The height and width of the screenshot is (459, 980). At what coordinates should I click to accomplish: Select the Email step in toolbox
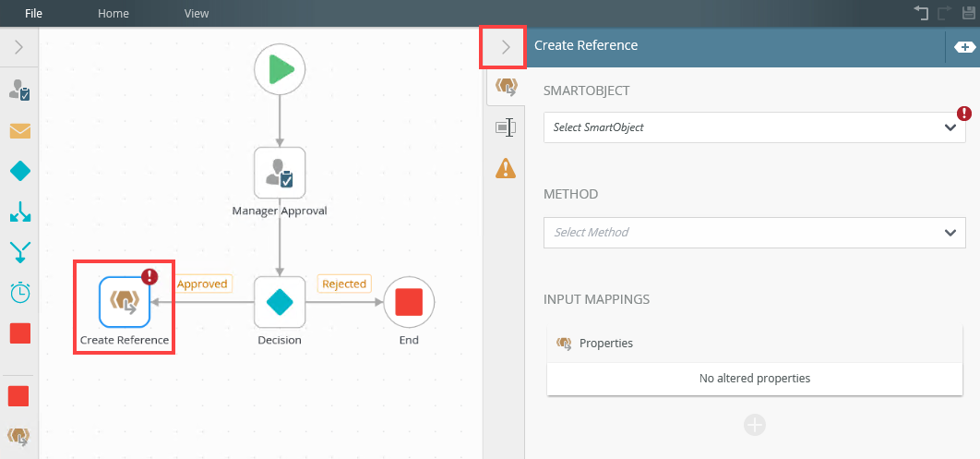[19, 130]
